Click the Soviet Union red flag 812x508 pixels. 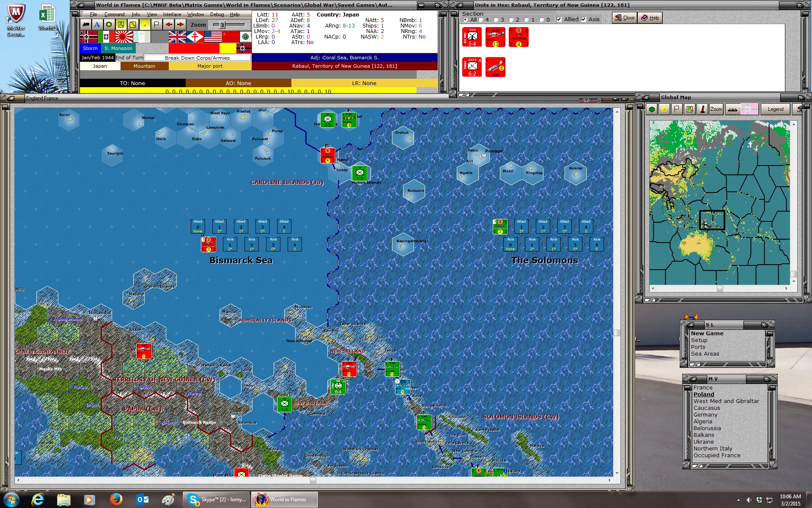230,37
